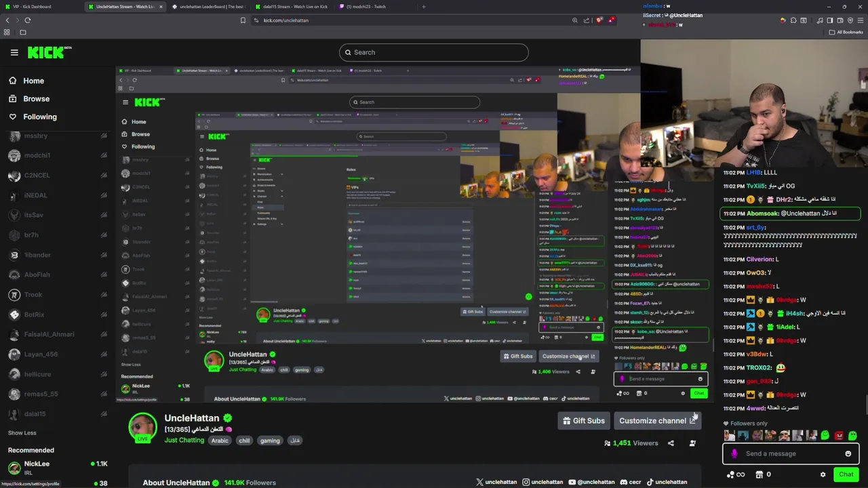Open chat settings gear icon
This screenshot has height=488, width=868.
point(823,474)
